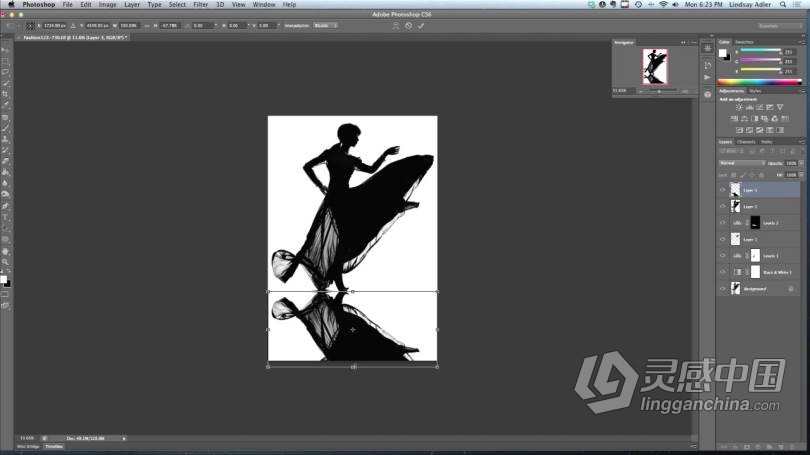810x455 pixels.
Task: Select the Horizontal Type tool
Action: (x=5, y=217)
